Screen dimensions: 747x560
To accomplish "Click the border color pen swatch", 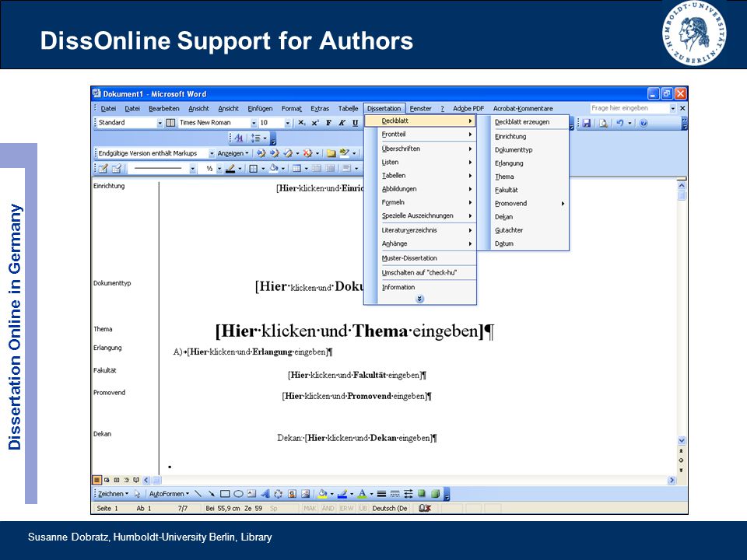I will point(230,168).
